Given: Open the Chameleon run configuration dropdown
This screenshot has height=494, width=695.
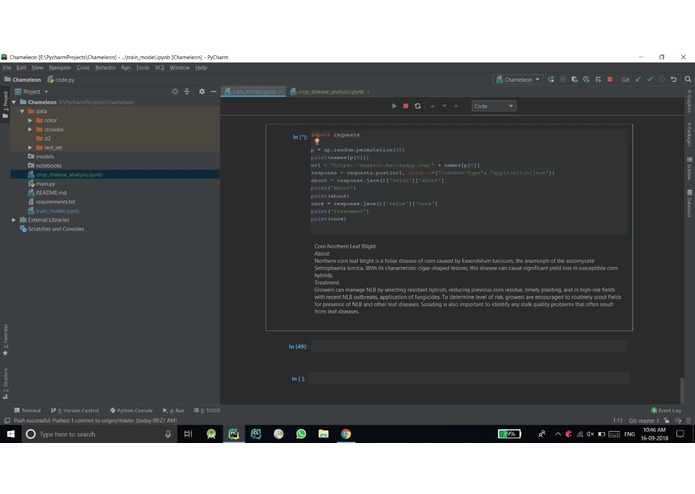Looking at the screenshot, I should (x=518, y=80).
